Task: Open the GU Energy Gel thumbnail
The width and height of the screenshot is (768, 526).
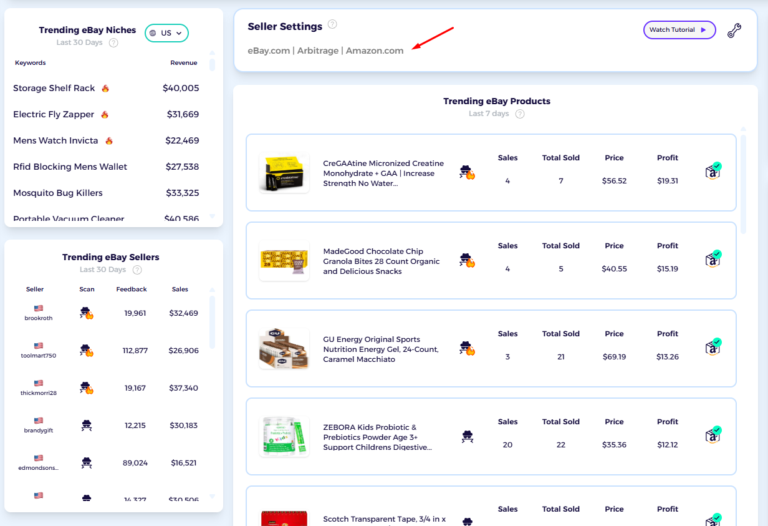Action: (284, 349)
